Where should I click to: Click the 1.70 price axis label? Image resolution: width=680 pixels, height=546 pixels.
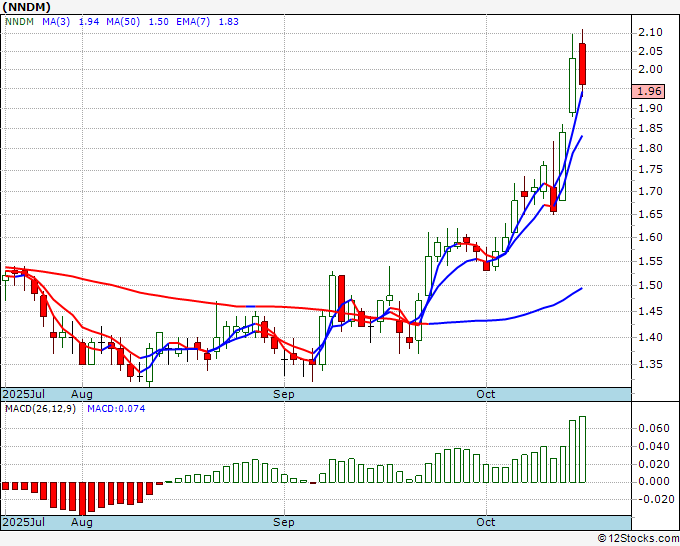(x=650, y=191)
